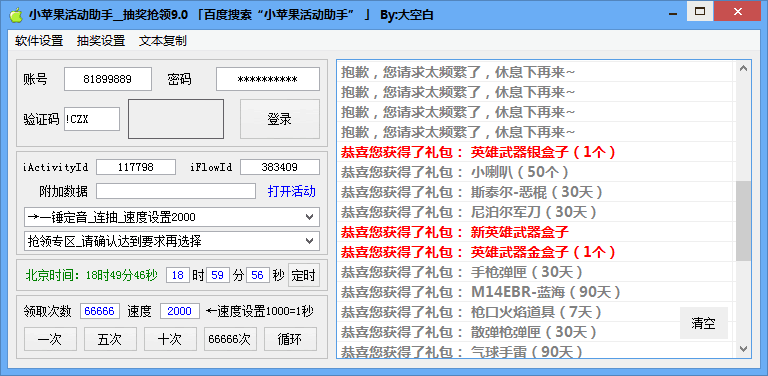Open the 文本复制 menu
This screenshot has height=376, width=768.
point(163,41)
